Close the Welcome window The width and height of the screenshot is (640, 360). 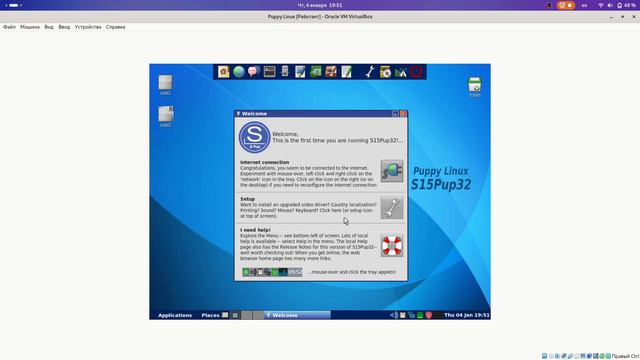(x=403, y=114)
